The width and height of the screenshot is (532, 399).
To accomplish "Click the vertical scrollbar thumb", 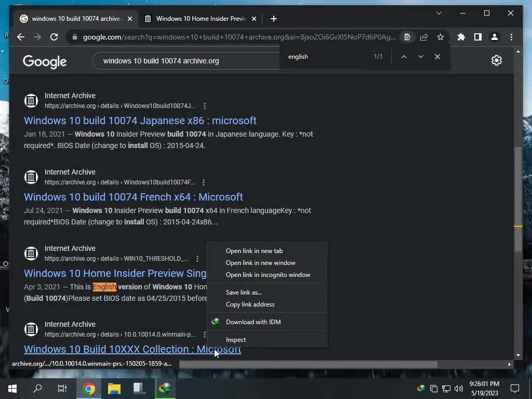I will pyautogui.click(x=518, y=199).
